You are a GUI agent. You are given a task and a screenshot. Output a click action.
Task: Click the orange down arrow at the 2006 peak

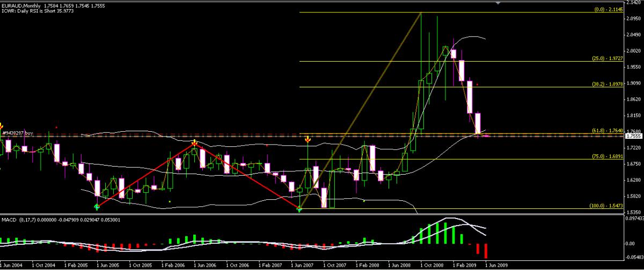pyautogui.click(x=194, y=142)
